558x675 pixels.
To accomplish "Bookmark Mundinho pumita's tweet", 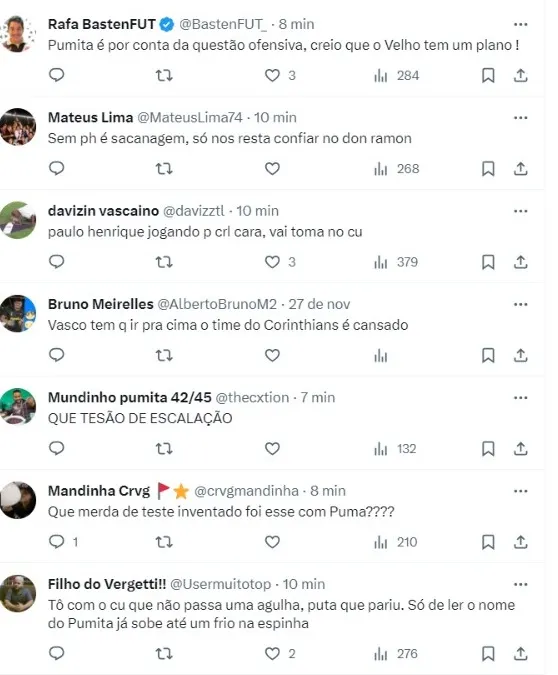I will click(488, 449).
